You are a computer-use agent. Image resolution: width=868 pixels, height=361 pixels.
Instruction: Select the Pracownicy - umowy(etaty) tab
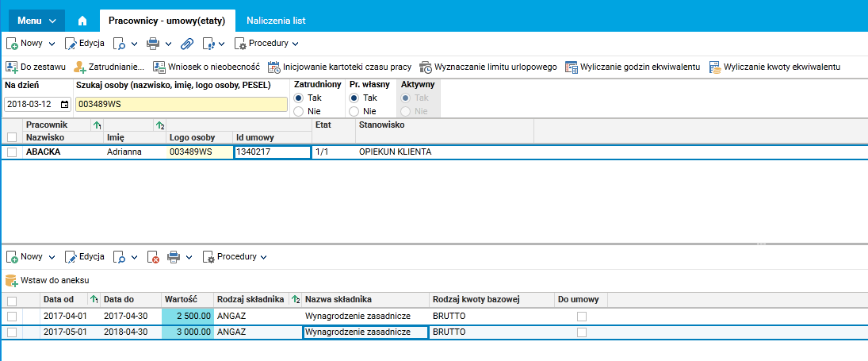166,20
